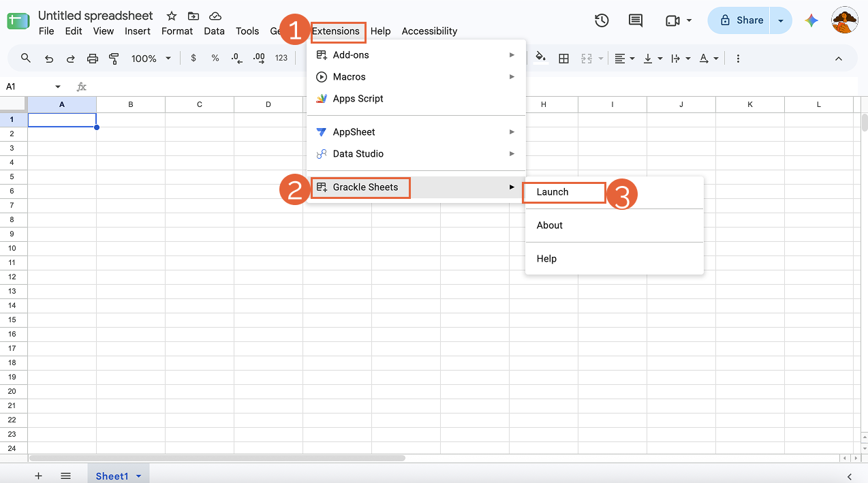868x483 pixels.
Task: Open the name box dropdown arrow
Action: (58, 87)
